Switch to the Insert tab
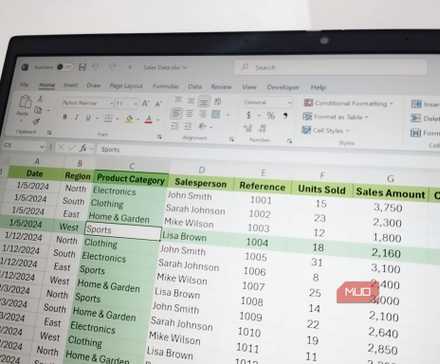 point(71,85)
